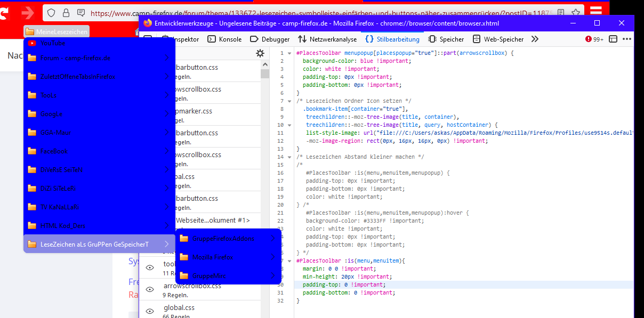Open the Konsole panel in devtools
The height and width of the screenshot is (318, 644).
(x=224, y=39)
